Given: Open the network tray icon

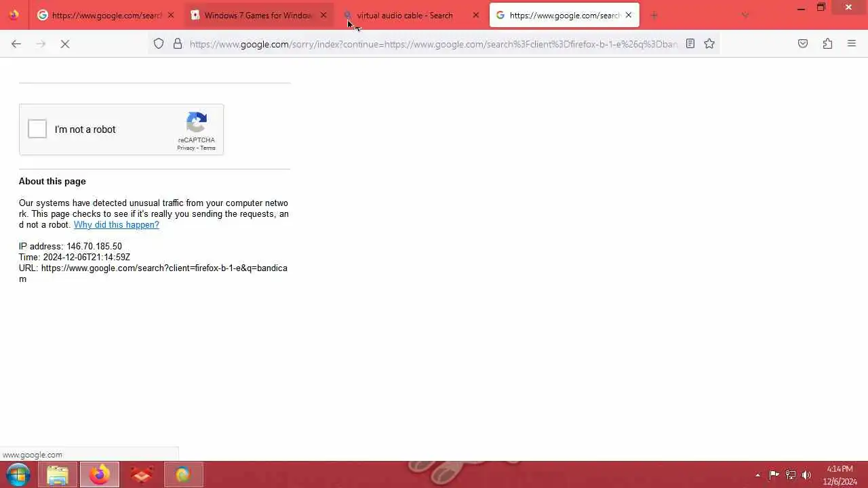Looking at the screenshot, I should 790,475.
